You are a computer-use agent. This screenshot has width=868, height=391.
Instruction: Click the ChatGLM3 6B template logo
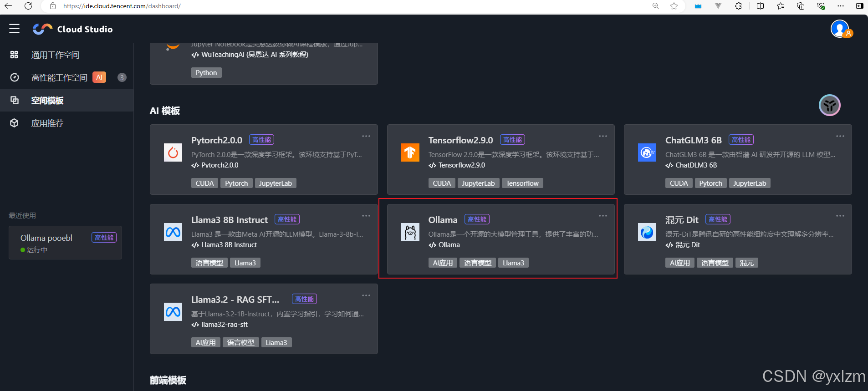coord(647,152)
